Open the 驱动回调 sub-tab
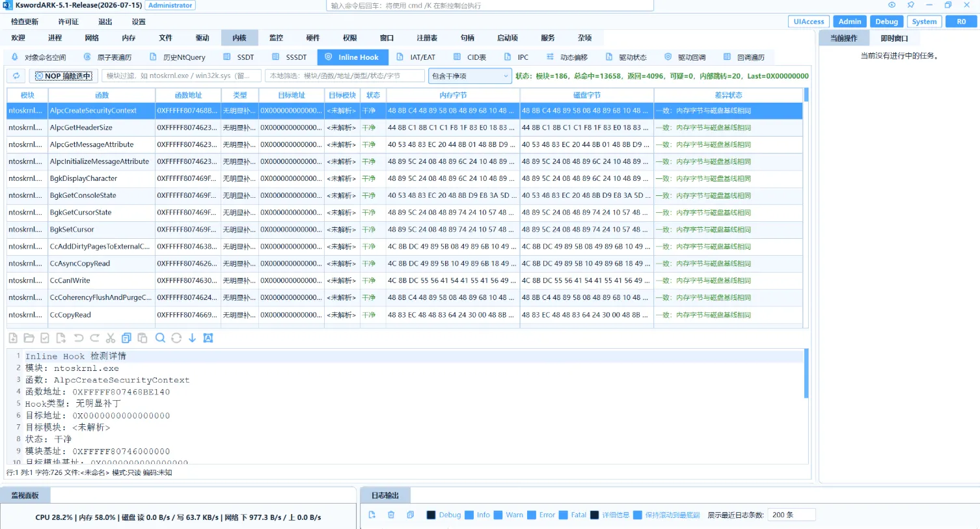This screenshot has height=529, width=980. 685,57
